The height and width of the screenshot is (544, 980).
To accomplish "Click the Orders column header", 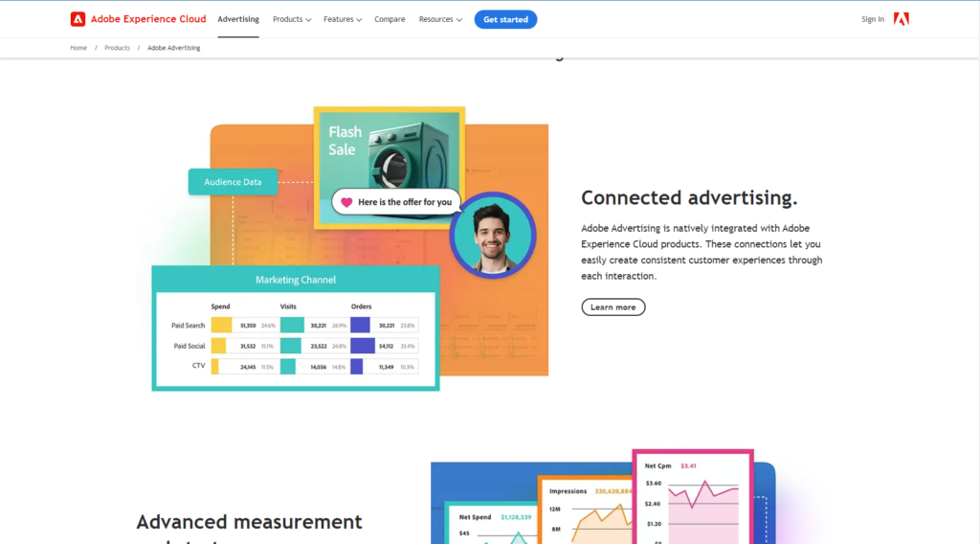I will 361,306.
